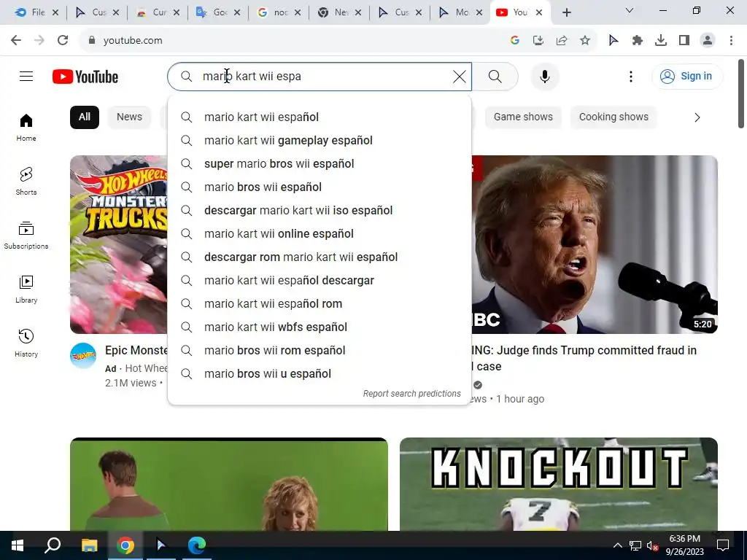Select the All filter chip
Viewport: 747px width, 560px height.
click(85, 117)
